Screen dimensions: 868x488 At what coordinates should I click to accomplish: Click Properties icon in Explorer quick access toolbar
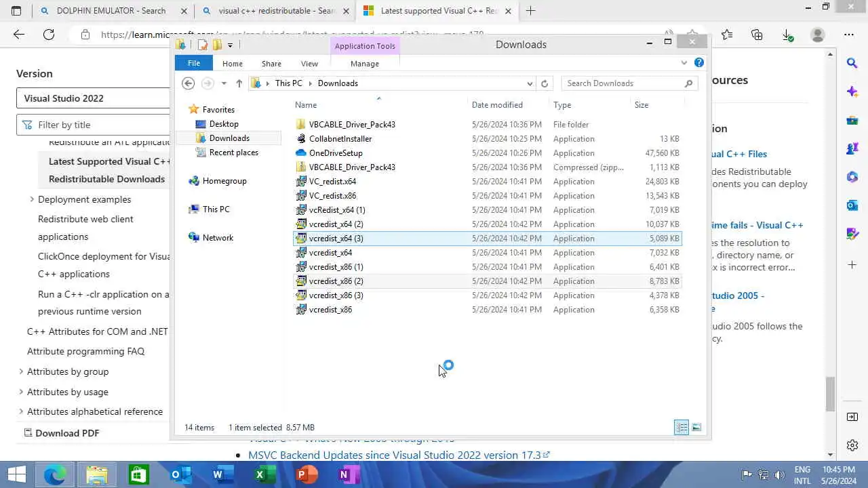(202, 45)
